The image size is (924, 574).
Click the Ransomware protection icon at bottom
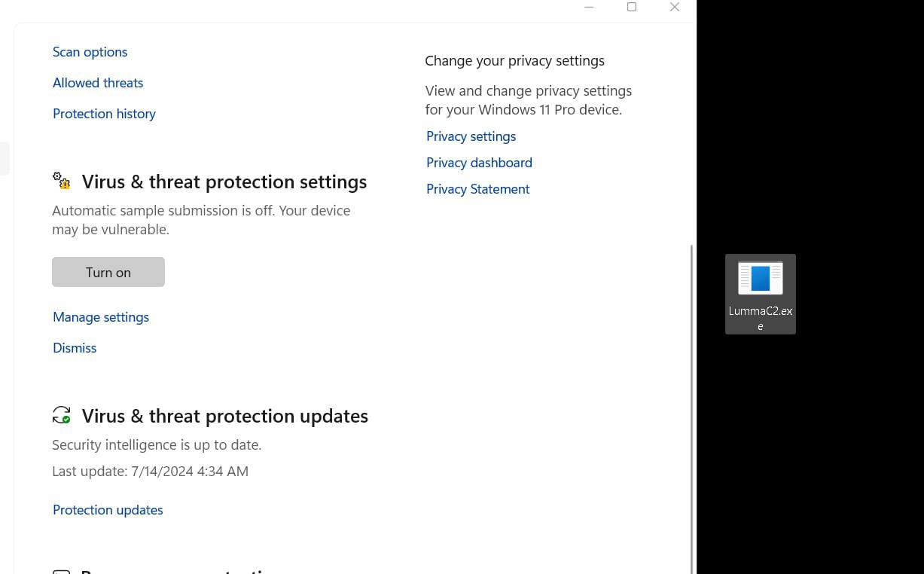[61, 571]
